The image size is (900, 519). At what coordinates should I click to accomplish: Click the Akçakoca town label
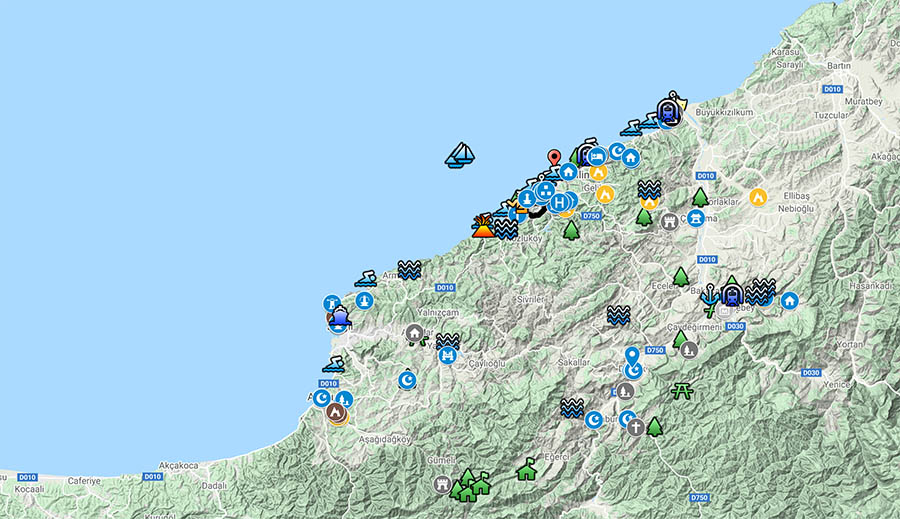180,466
